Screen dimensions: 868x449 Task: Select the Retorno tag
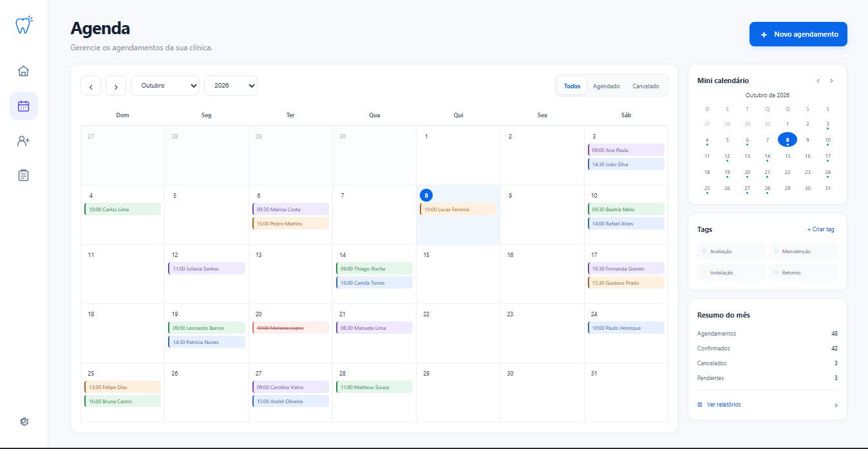[x=804, y=272]
